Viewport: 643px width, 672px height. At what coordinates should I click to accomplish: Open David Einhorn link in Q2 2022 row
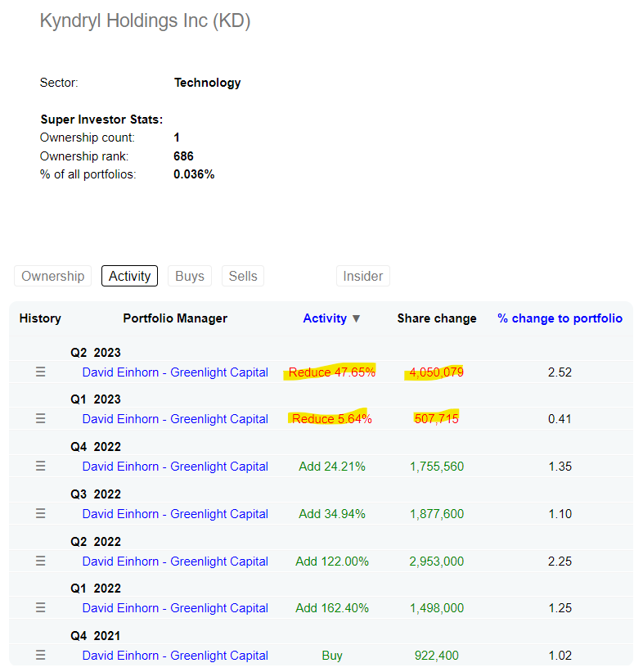[x=175, y=562]
